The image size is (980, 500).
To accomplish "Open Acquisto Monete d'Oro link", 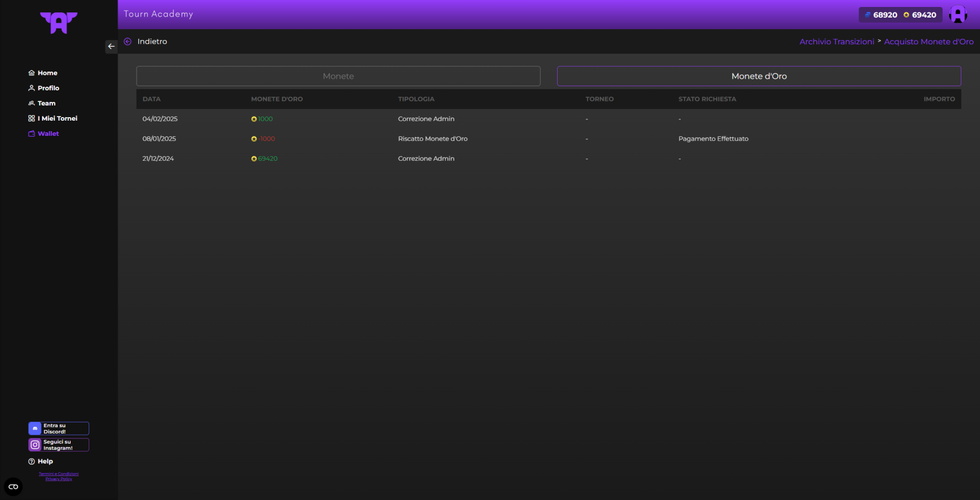I will click(x=928, y=42).
